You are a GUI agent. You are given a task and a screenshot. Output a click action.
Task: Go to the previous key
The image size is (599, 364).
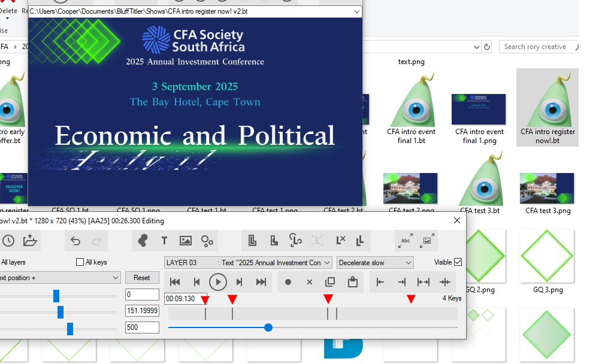click(196, 282)
